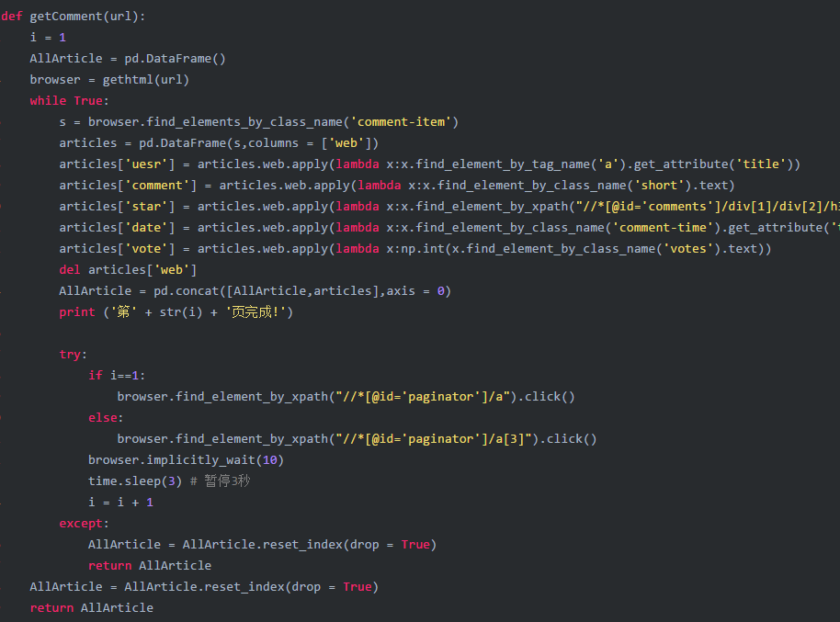Click the 'votes' class name string
Screen dimensions: 840x622
688,249
